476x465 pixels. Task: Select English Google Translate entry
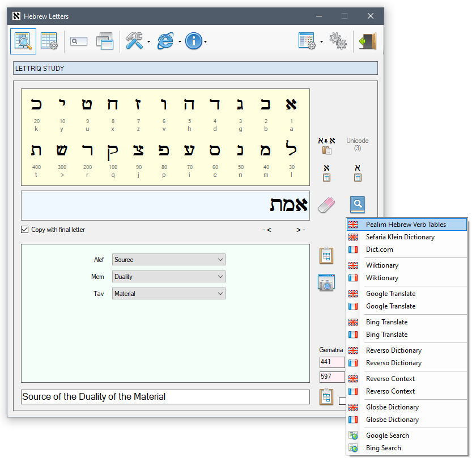pyautogui.click(x=406, y=293)
